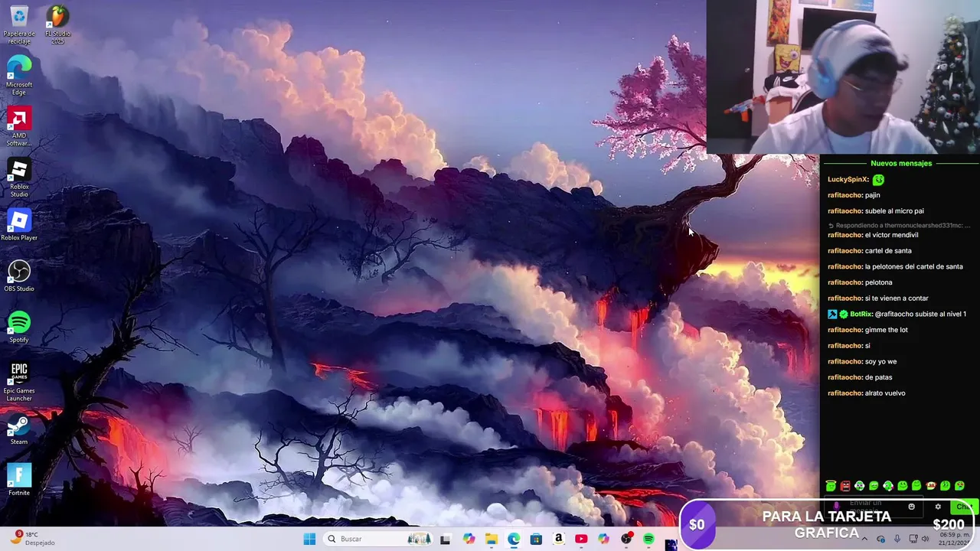980x551 pixels.
Task: Select the Spotify desktop shortcut
Action: click(x=19, y=328)
